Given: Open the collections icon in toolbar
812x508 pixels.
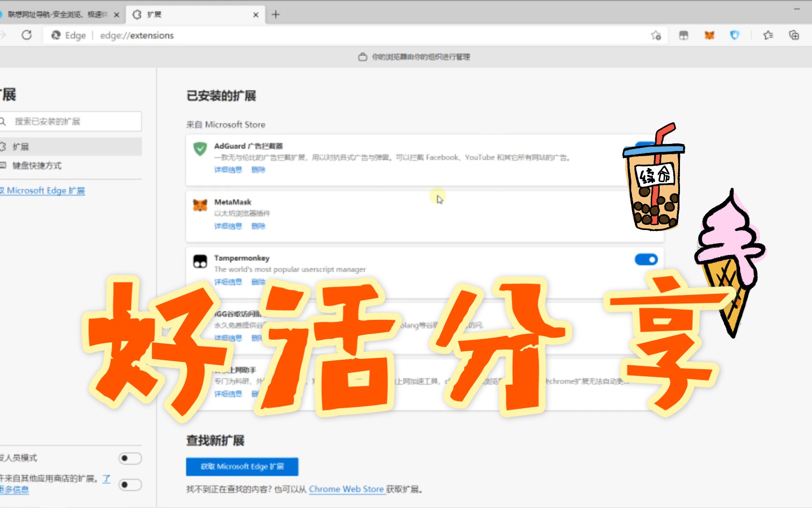Looking at the screenshot, I should [794, 35].
